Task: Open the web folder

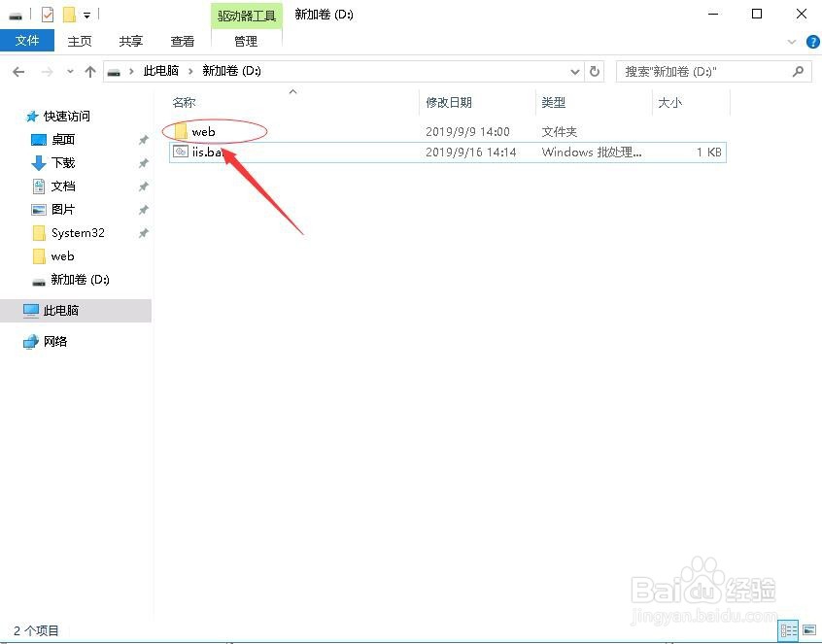Action: 204,131
